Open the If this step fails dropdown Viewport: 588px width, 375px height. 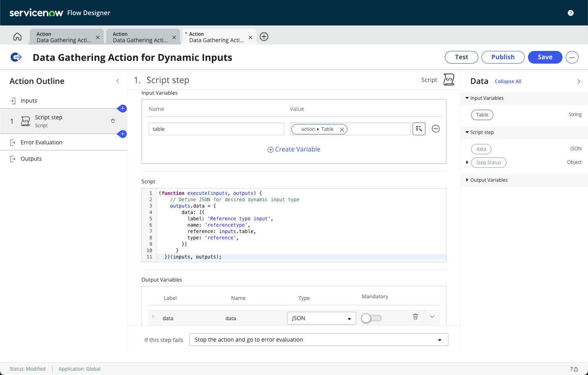[319, 340]
